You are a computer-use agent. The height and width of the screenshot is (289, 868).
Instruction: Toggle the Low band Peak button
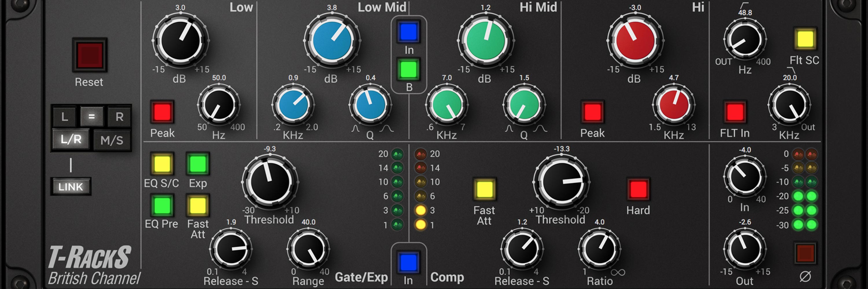pyautogui.click(x=162, y=112)
